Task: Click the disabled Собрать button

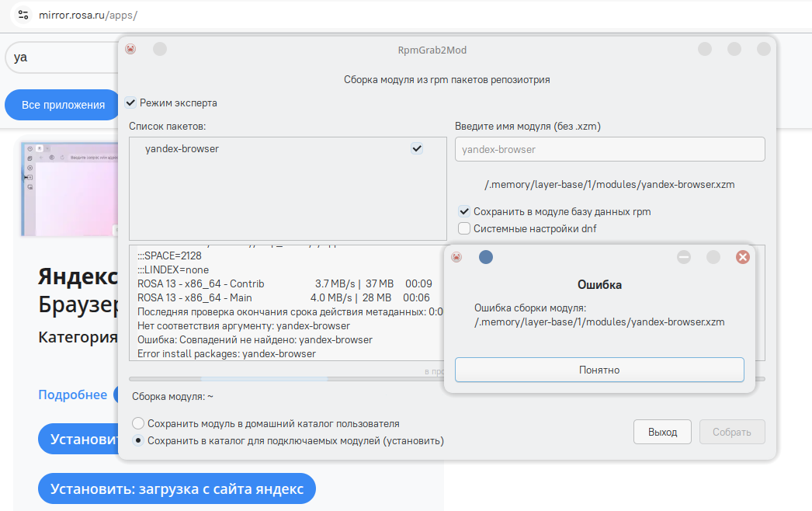Action: click(x=732, y=432)
